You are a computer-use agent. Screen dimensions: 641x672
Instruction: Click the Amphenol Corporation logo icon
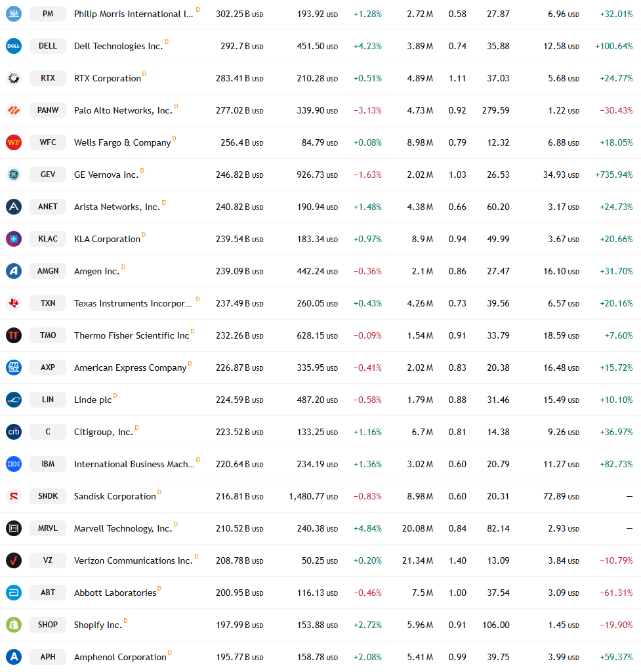tap(14, 656)
